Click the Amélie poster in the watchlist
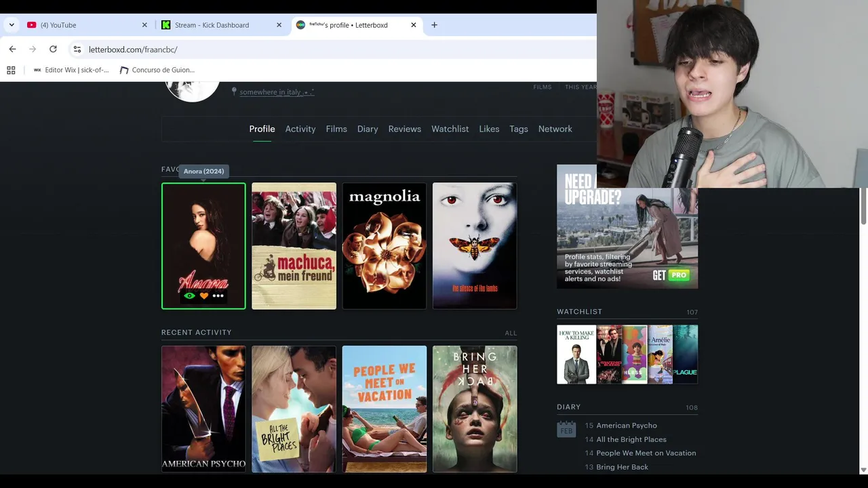This screenshot has width=868, height=488. [x=660, y=354]
